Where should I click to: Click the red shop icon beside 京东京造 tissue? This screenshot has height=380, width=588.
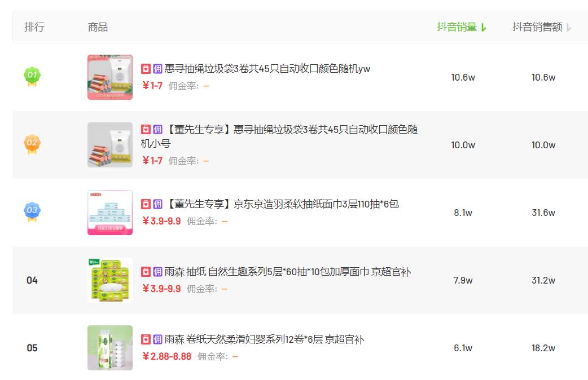pyautogui.click(x=146, y=204)
